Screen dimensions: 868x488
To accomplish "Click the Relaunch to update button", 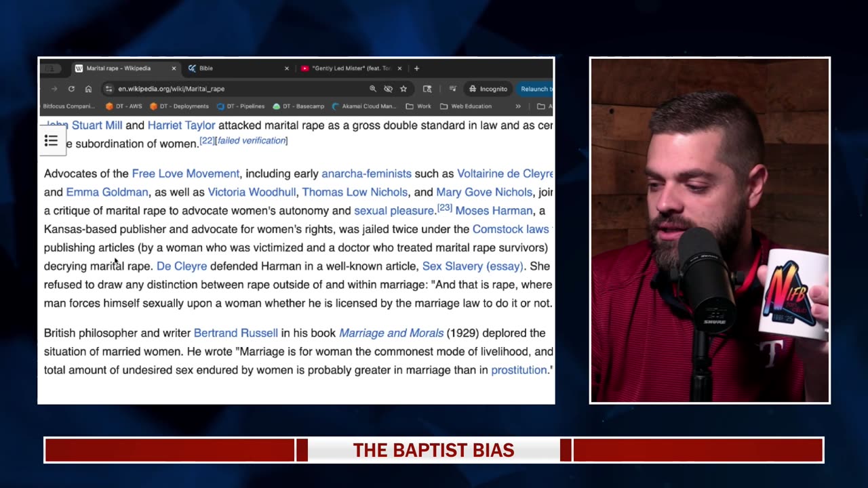I will coord(536,89).
